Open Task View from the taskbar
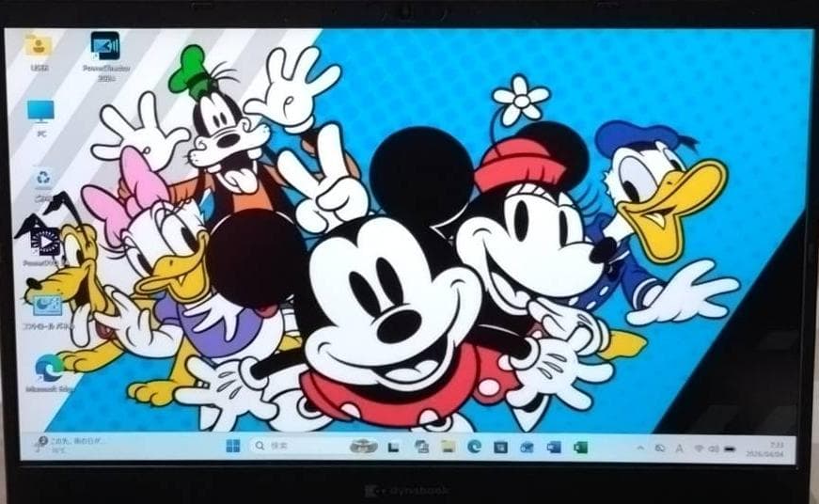Viewport: 819px width, 504px height. [x=393, y=447]
